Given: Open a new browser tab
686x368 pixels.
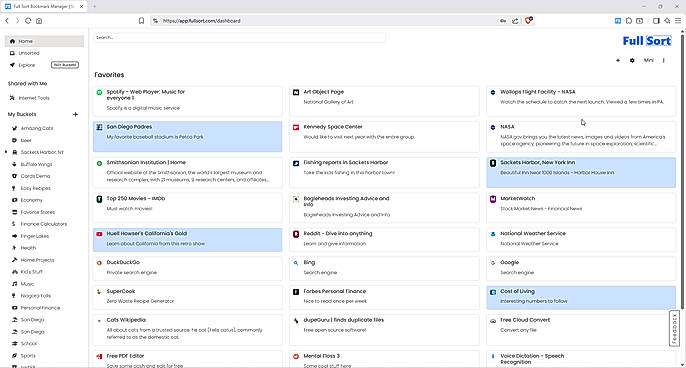Looking at the screenshot, I should 94,7.
